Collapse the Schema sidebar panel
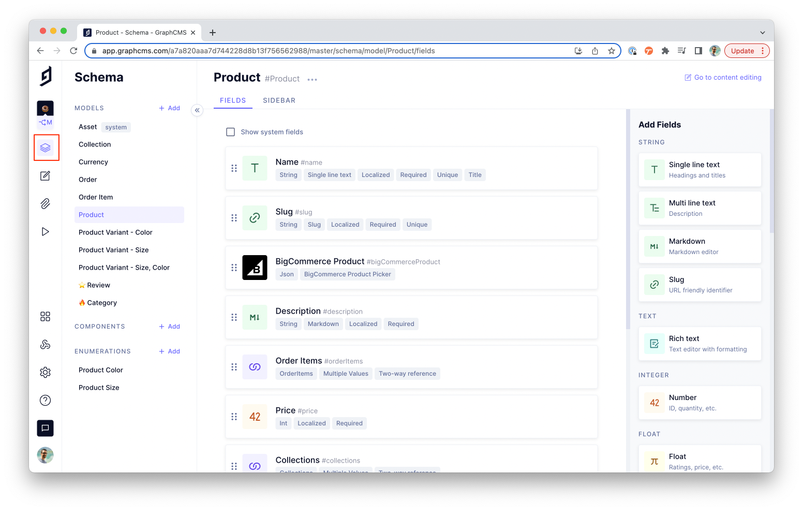 pos(197,110)
